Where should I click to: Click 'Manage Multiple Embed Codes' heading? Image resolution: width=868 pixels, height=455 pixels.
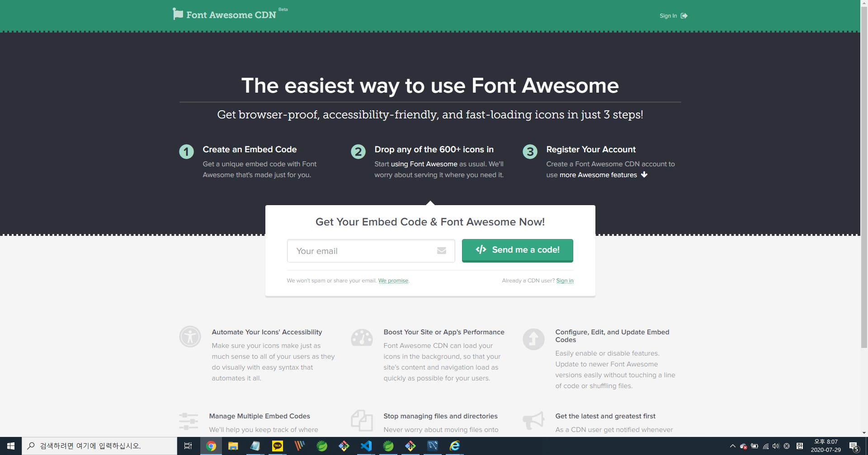click(259, 416)
